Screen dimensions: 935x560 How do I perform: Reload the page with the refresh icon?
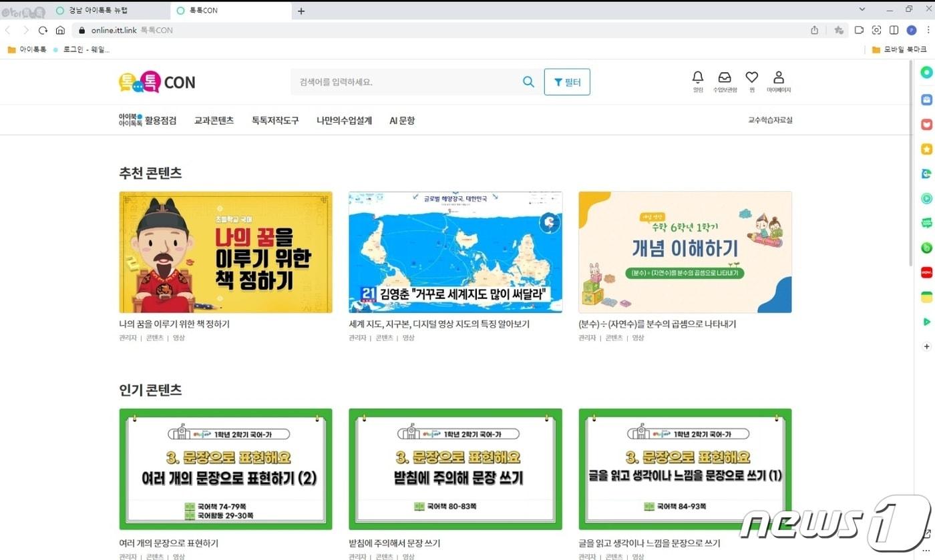[43, 30]
